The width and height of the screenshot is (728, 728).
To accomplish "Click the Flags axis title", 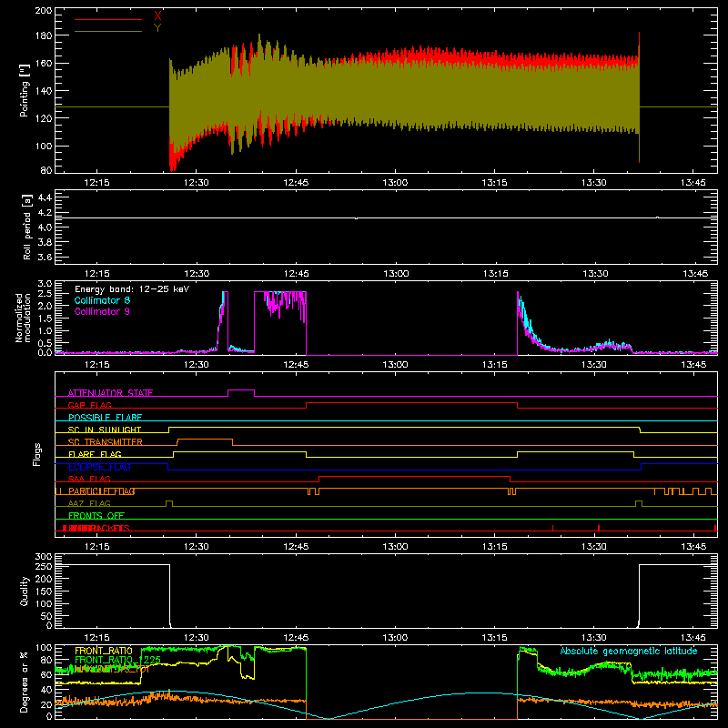I will pyautogui.click(x=36, y=454).
